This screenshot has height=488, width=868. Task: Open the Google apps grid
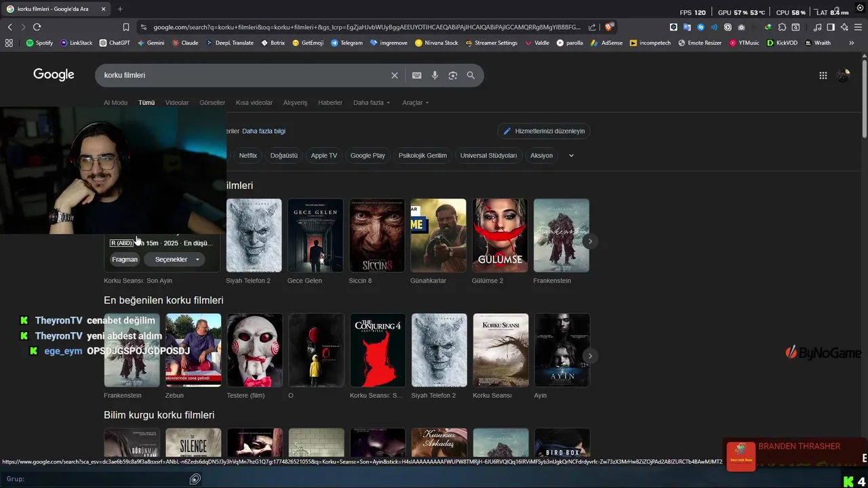[x=823, y=75]
